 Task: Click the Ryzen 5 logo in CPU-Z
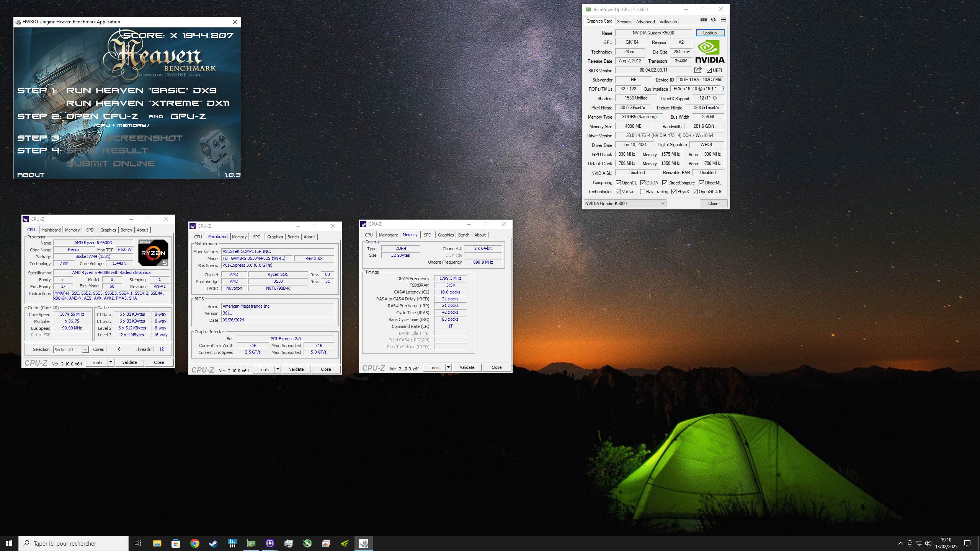153,253
